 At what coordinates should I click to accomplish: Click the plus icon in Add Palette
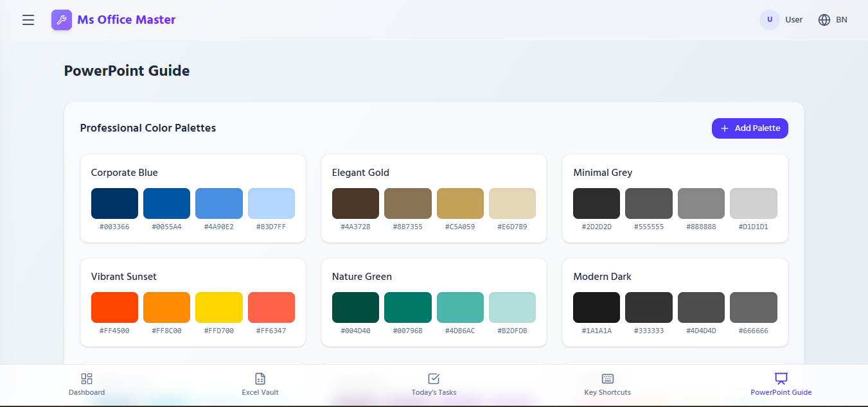click(x=725, y=128)
